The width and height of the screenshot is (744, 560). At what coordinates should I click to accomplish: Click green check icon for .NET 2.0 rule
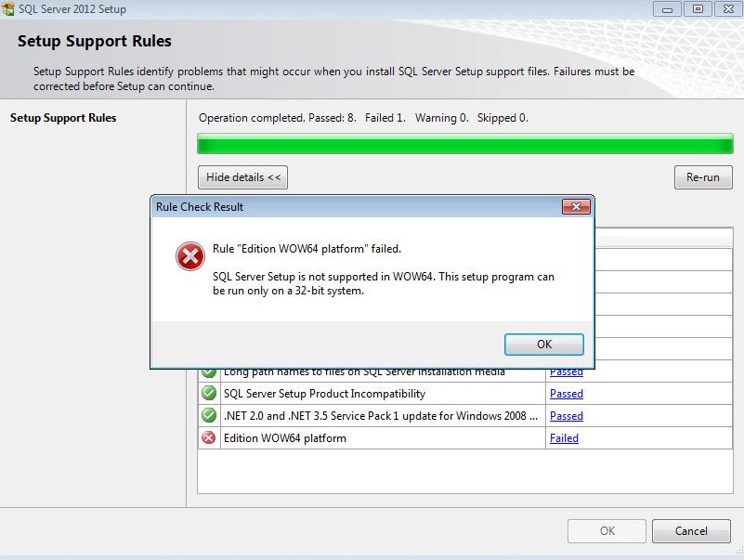point(209,415)
